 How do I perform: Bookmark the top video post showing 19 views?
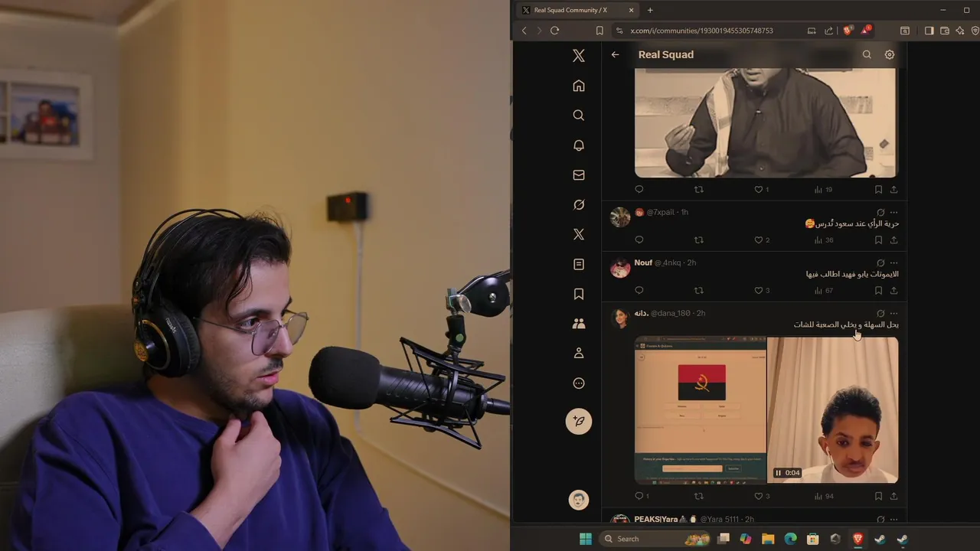pos(878,190)
